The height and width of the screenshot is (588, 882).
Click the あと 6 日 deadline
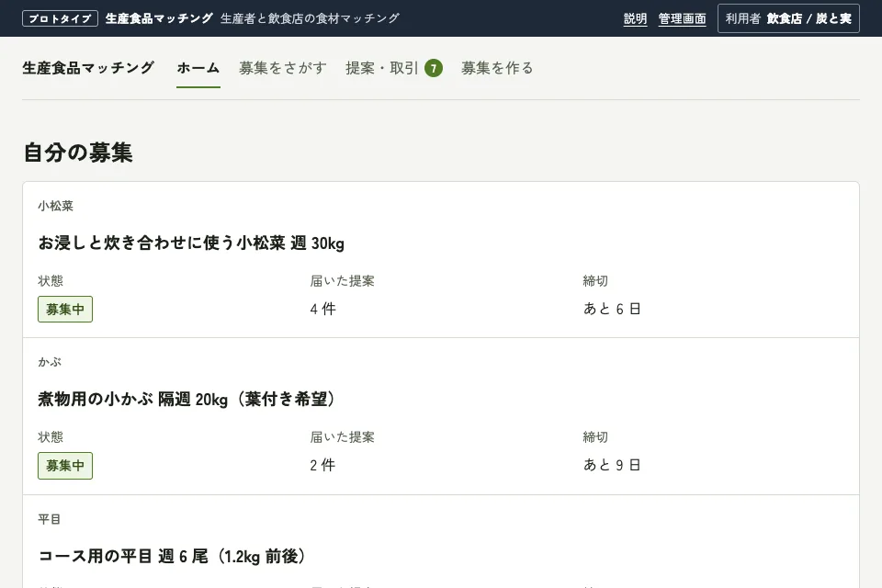612,309
